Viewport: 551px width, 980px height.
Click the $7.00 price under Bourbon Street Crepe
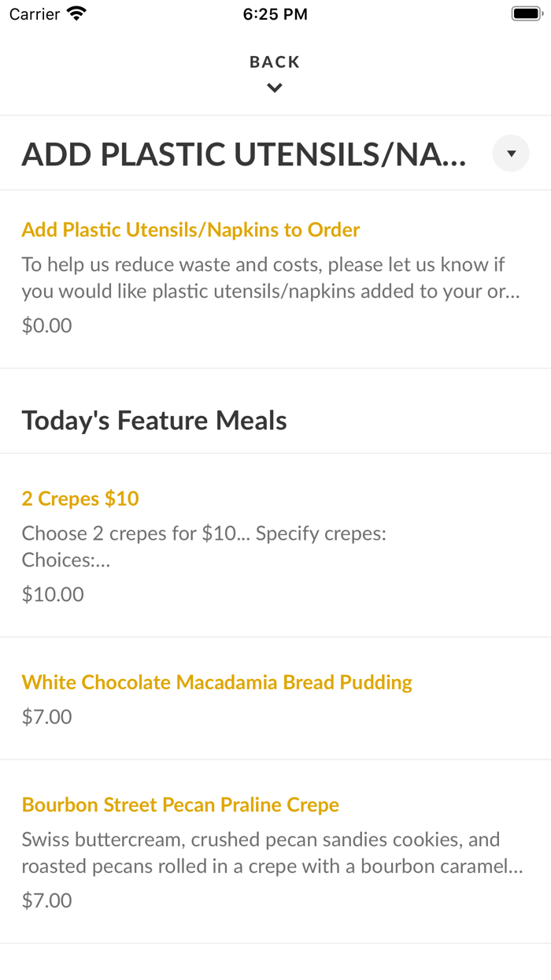tap(47, 900)
